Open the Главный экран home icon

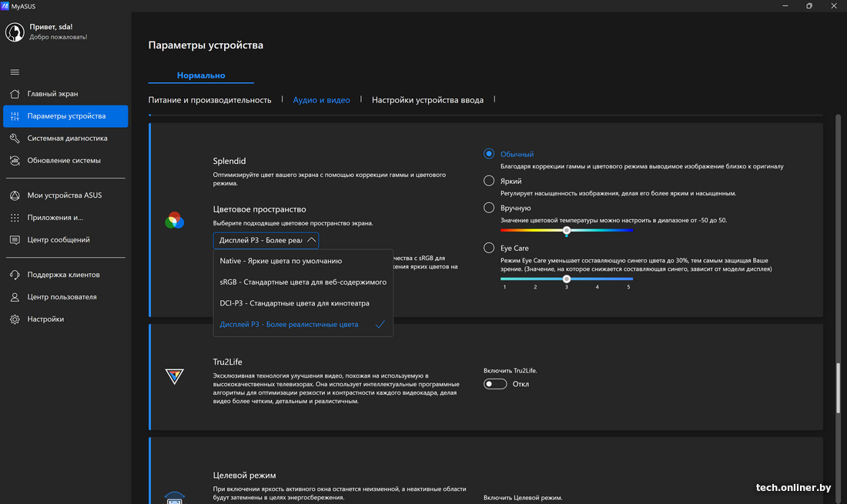[x=15, y=94]
